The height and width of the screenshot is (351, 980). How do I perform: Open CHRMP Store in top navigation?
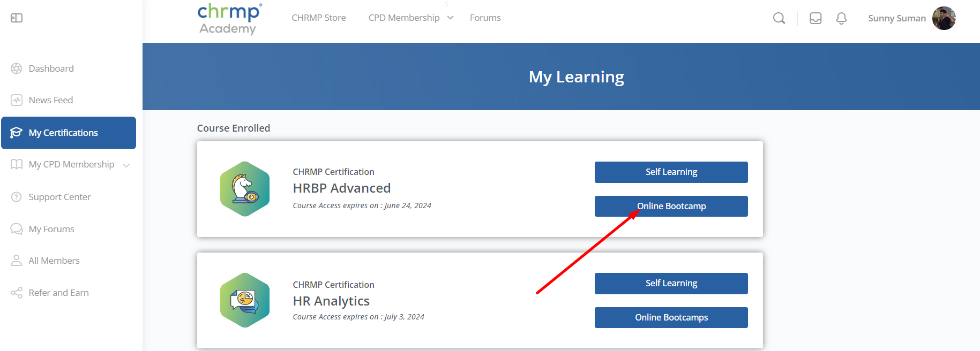319,18
